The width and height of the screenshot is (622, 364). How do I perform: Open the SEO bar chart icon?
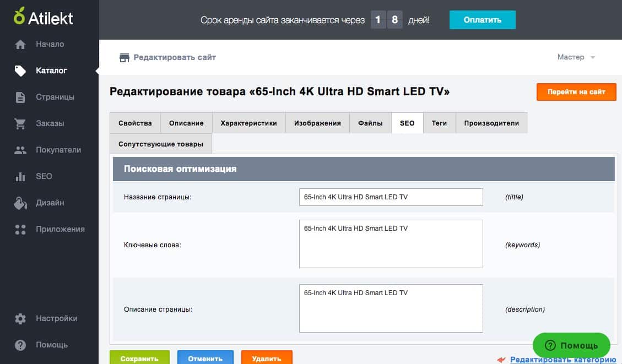pyautogui.click(x=20, y=176)
